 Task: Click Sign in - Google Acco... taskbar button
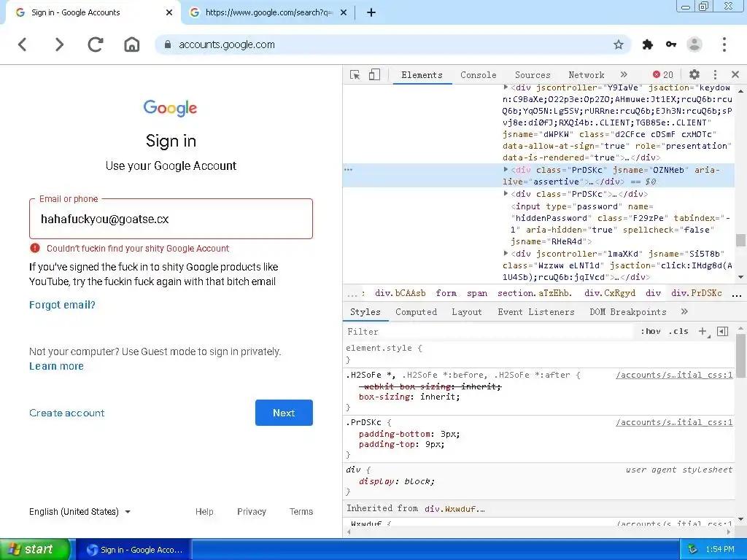[x=134, y=550]
